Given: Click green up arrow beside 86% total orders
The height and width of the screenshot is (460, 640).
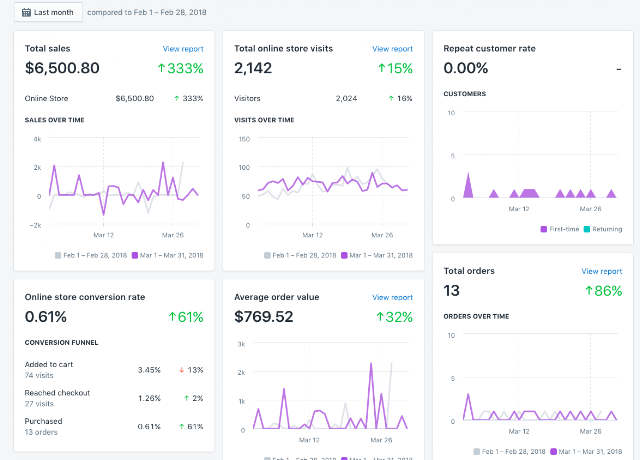Looking at the screenshot, I should (x=589, y=291).
